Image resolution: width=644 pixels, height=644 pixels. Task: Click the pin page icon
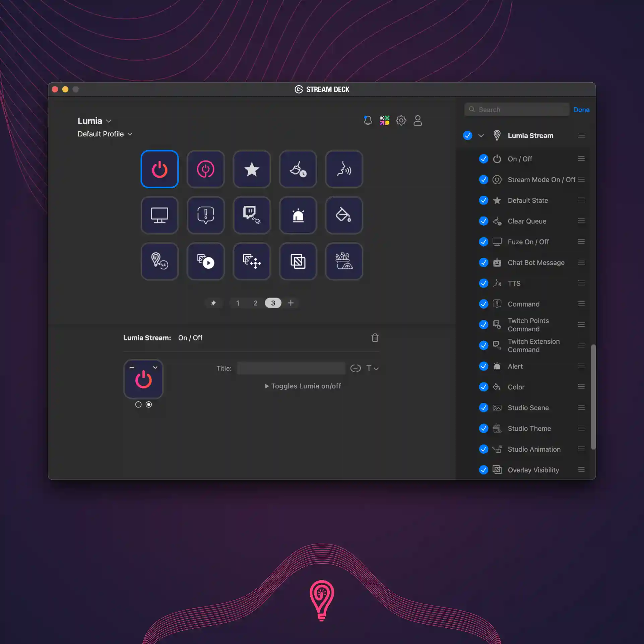point(213,303)
